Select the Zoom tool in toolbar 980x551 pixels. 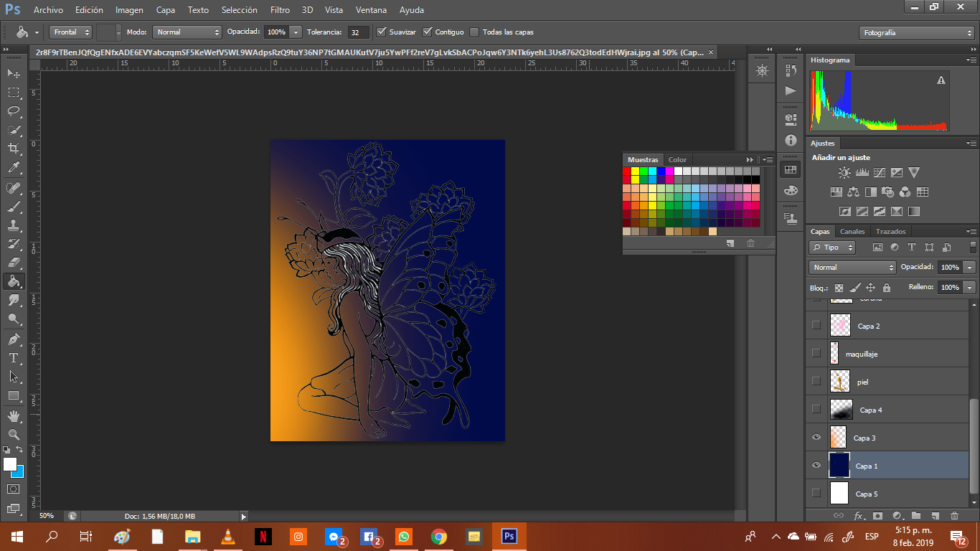[x=14, y=434]
